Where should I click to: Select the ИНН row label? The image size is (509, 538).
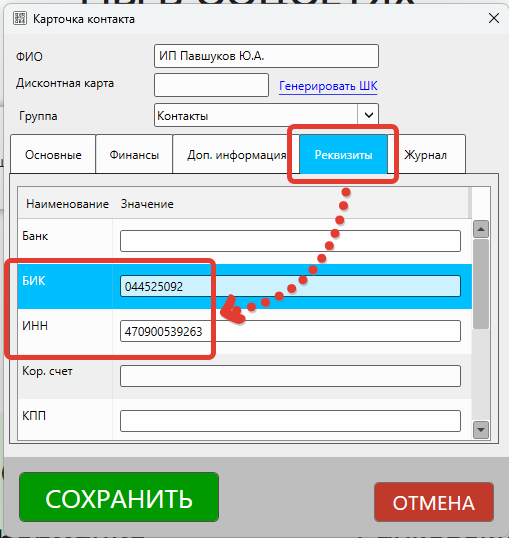[35, 326]
